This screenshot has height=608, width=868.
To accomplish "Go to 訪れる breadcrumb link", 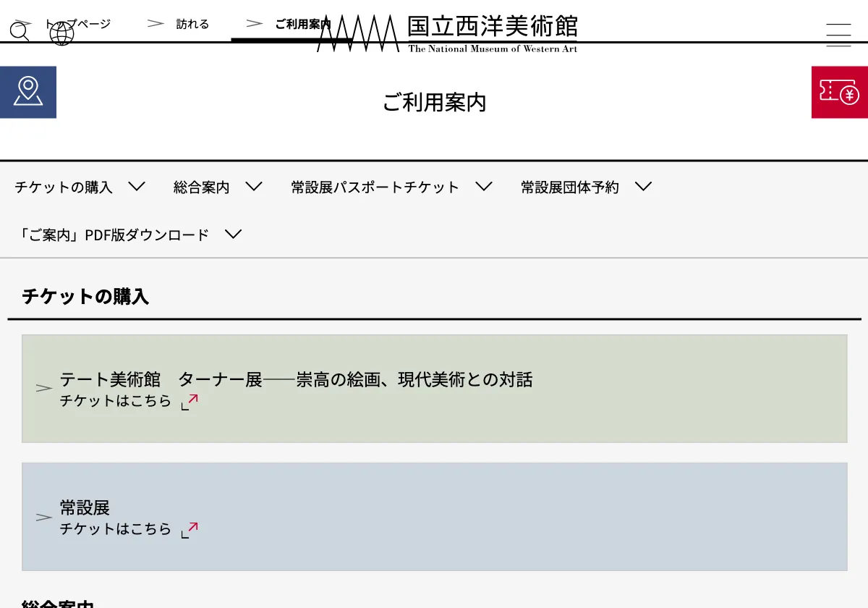I will point(192,24).
